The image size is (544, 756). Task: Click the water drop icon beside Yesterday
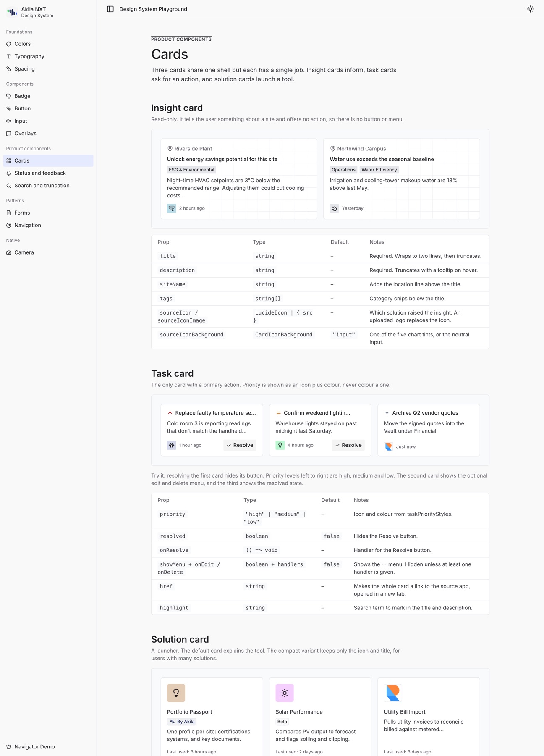click(x=335, y=208)
